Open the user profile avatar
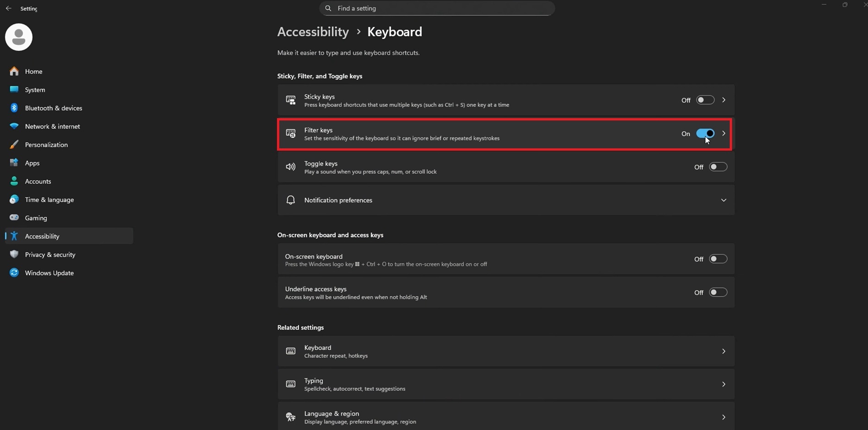 click(18, 37)
